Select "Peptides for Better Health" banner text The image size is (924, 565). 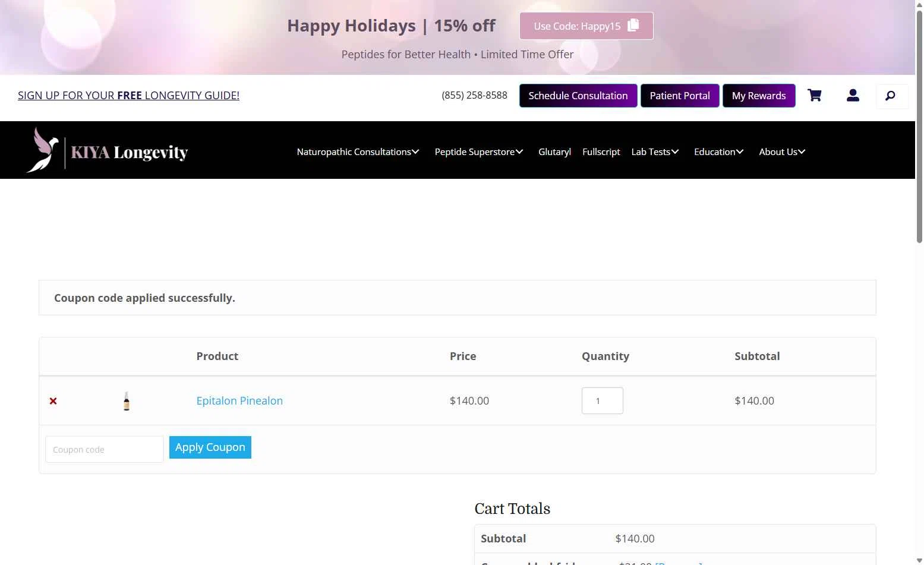click(x=406, y=54)
